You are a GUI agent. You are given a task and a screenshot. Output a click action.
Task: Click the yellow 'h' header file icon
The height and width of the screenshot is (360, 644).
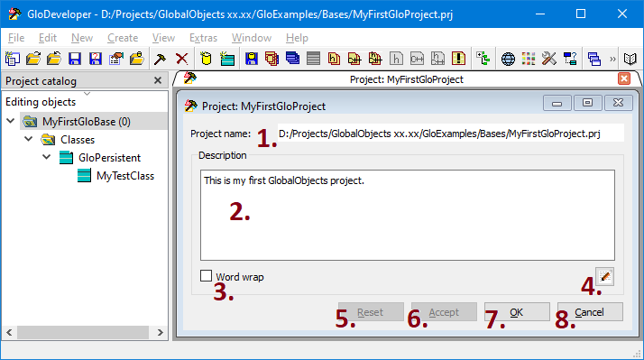tap(334, 59)
